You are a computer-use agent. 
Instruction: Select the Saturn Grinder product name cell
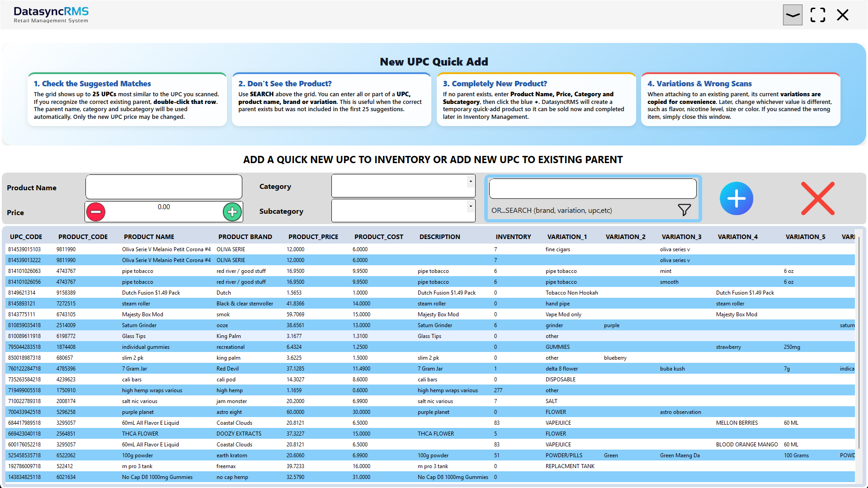139,325
